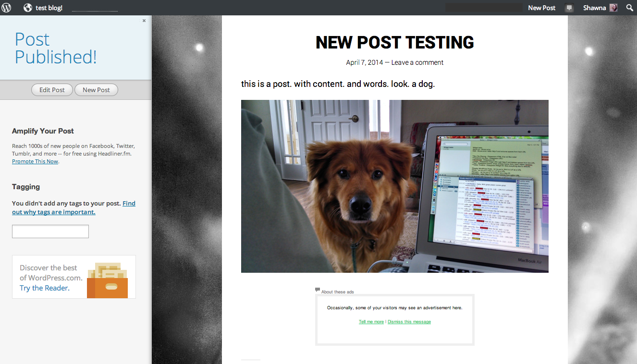The height and width of the screenshot is (364, 637).
Task: Focus the tags input field
Action: click(x=50, y=231)
